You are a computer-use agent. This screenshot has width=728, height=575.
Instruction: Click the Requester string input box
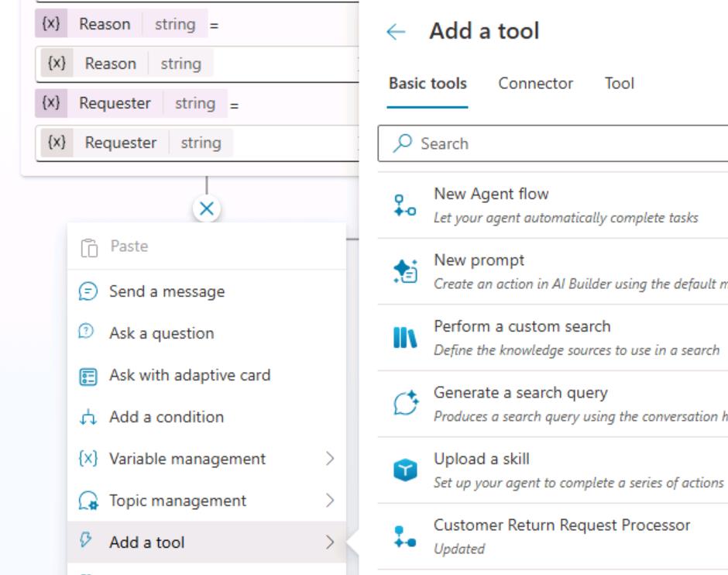coord(197,143)
